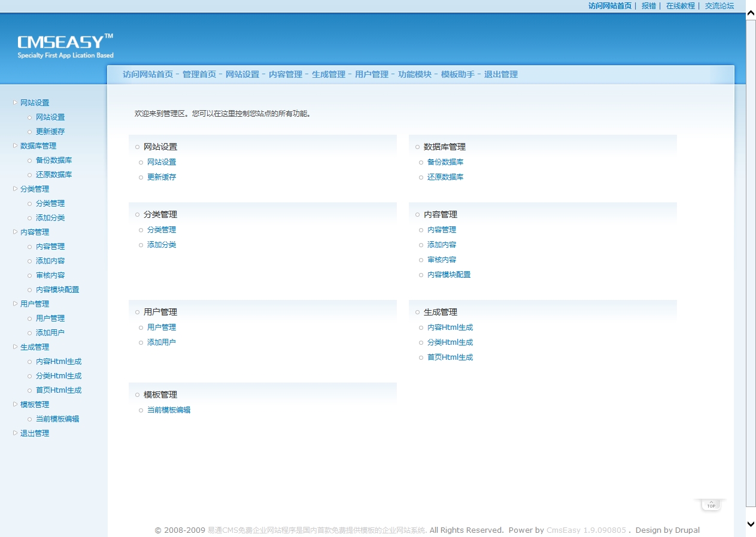This screenshot has height=537, width=756.
Task: Click the TOP back-to-top icon
Action: point(711,505)
